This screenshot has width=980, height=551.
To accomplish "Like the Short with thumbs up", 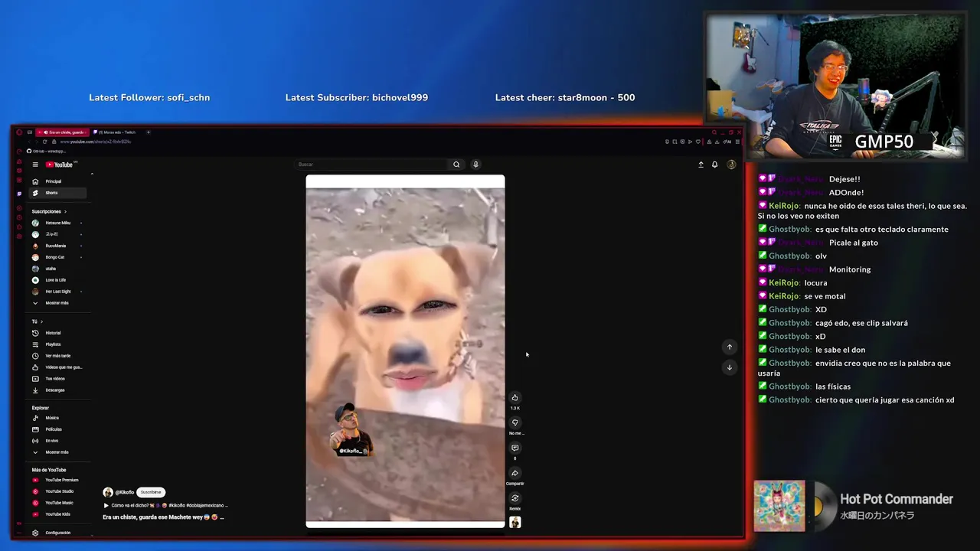I will click(515, 398).
